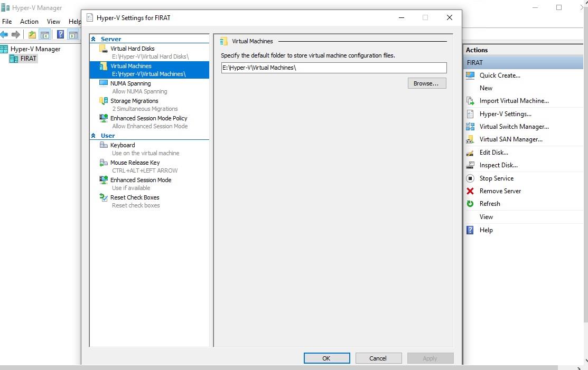Collapse the User section in settings
Image resolution: width=588 pixels, height=370 pixels.
[x=94, y=136]
